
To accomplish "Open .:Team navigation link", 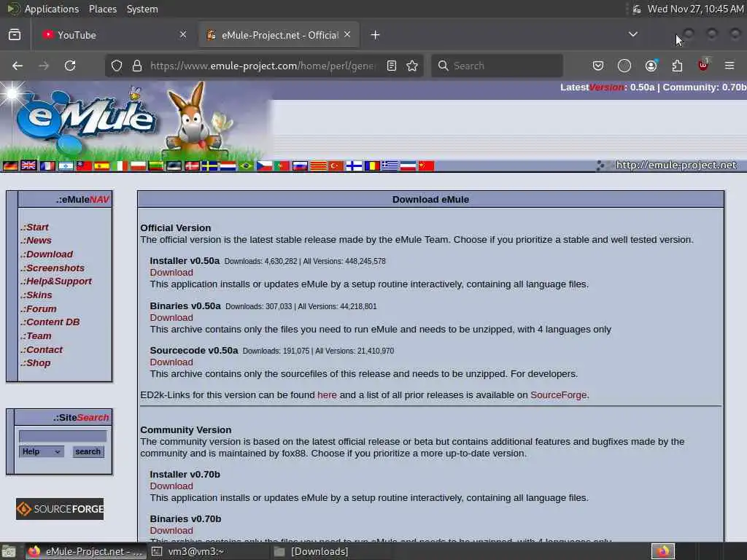I will click(36, 336).
